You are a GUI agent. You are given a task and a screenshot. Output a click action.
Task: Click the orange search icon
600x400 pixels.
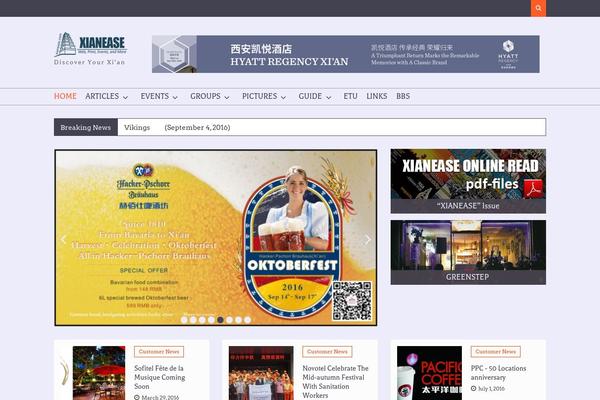point(538,8)
